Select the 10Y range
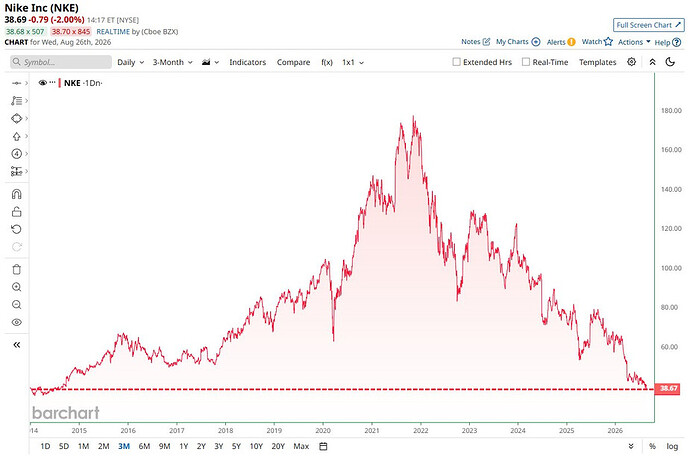The image size is (690, 456). point(256,446)
